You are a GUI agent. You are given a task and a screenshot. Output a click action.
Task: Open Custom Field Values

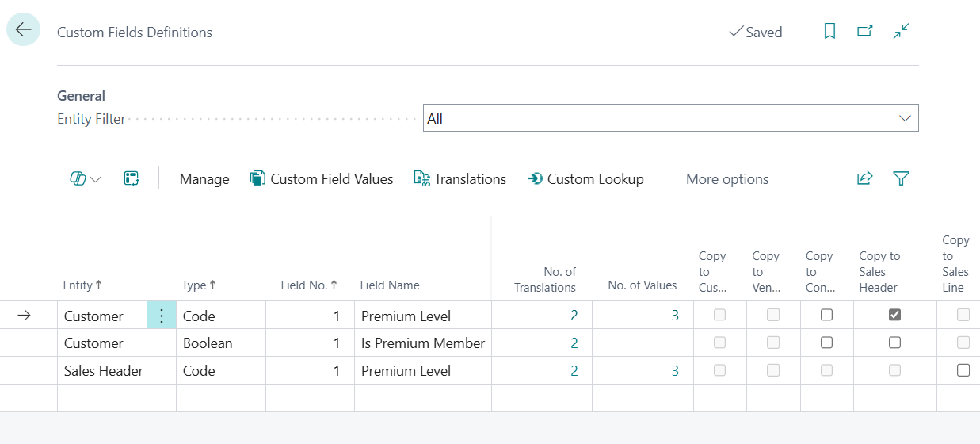322,179
